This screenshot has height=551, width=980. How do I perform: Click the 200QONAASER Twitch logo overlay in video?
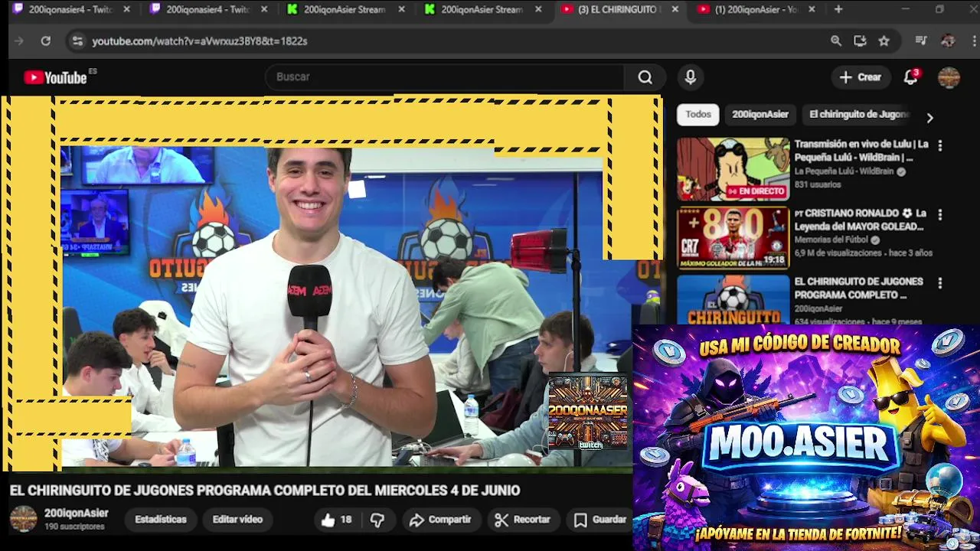[x=588, y=412]
